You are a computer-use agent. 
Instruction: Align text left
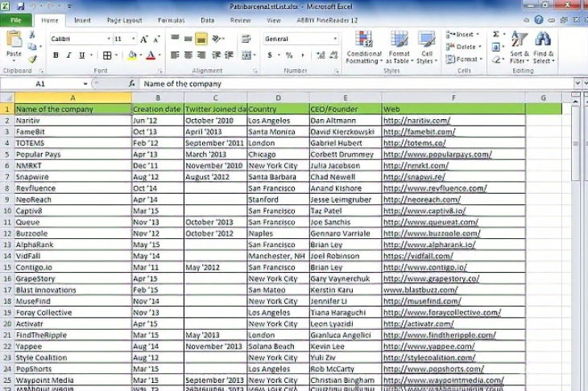(x=175, y=56)
